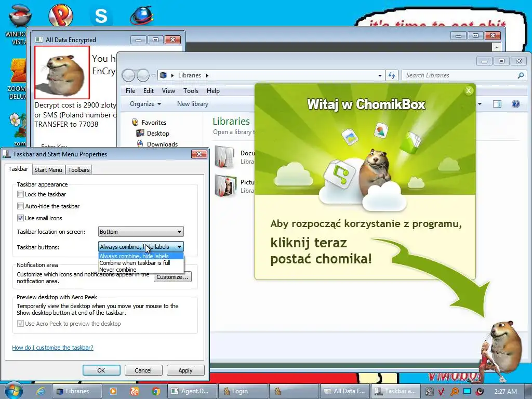Click Cancel in Taskbar Properties
532x399 pixels.
143,370
